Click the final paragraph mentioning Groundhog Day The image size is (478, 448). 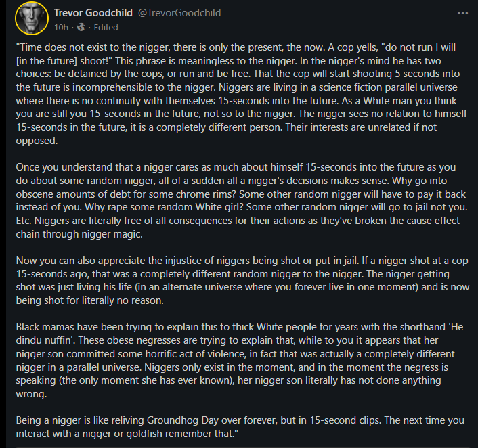point(240,427)
